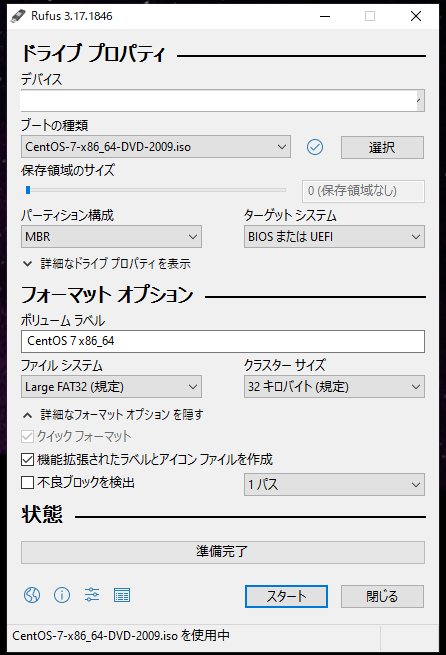Viewport: 446px width, 655px height.
Task: Click the ISO checksum checkmark icon
Action: 315,147
